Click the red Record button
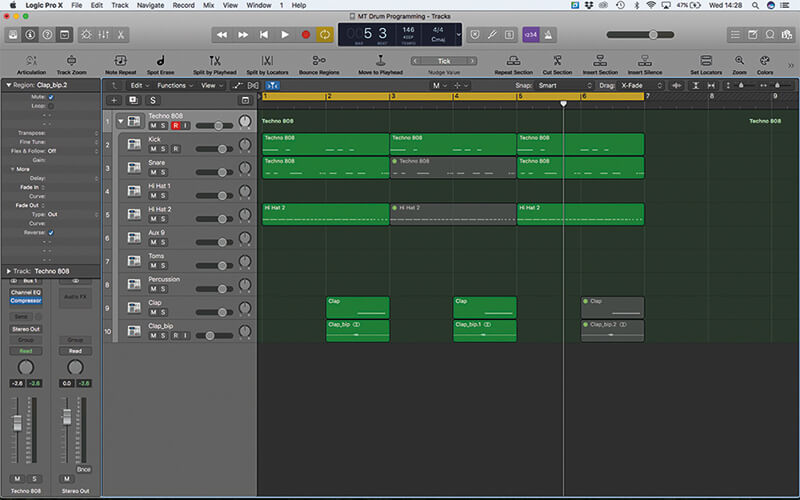800x500 pixels. (x=306, y=35)
